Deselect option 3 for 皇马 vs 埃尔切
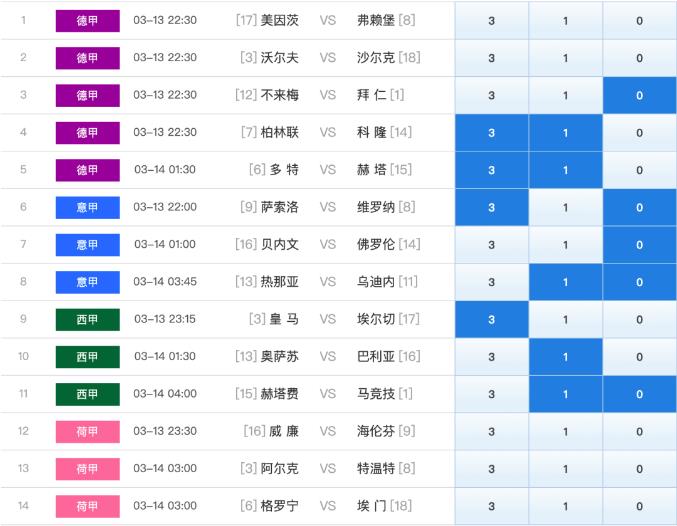This screenshot has height=526, width=677. 492,320
